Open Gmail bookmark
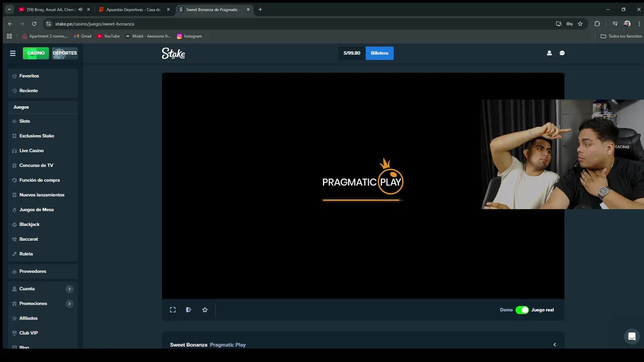Image resolution: width=644 pixels, height=362 pixels. click(x=83, y=36)
